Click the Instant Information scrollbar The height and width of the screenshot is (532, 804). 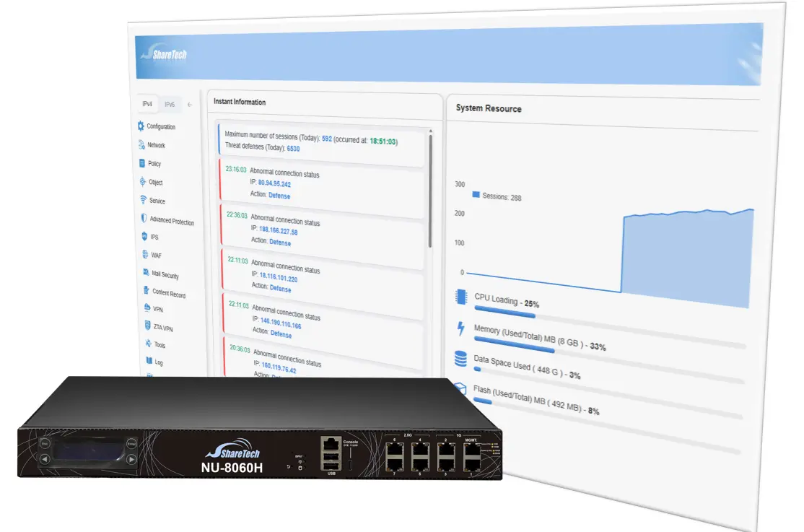430,191
